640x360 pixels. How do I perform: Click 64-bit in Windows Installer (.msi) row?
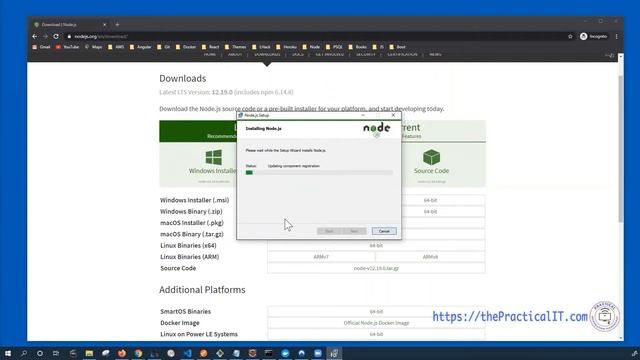click(430, 200)
